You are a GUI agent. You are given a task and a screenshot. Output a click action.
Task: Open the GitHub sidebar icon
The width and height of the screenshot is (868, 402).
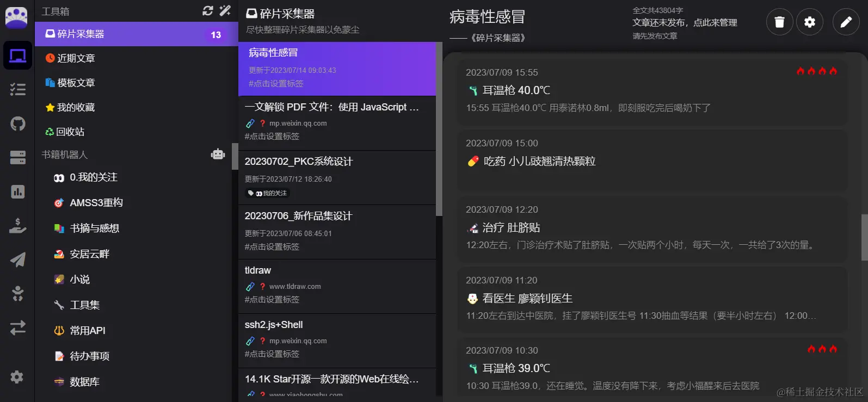[x=17, y=123]
